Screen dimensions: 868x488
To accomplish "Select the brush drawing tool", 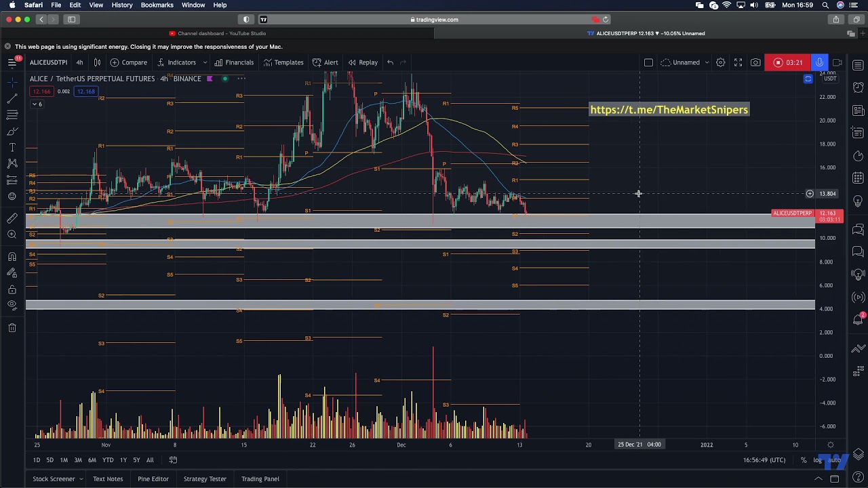I will tap(12, 131).
